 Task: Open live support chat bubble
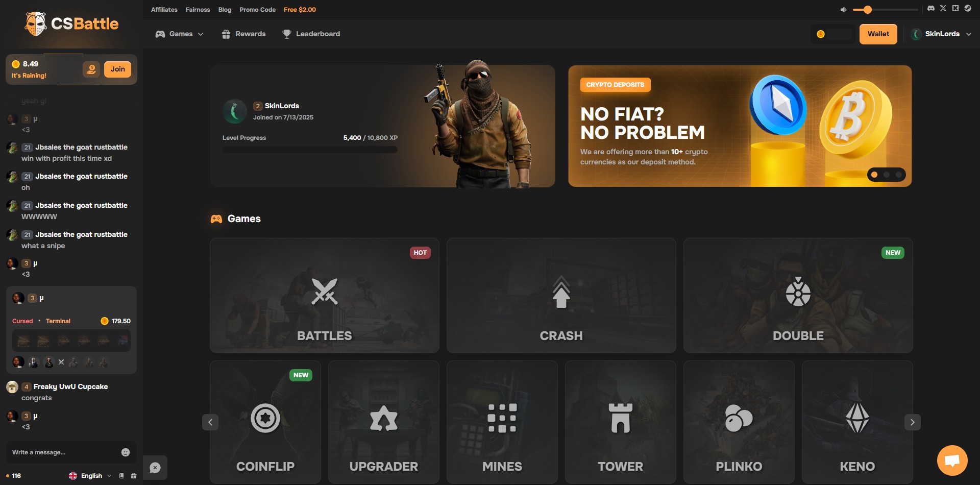tap(952, 460)
